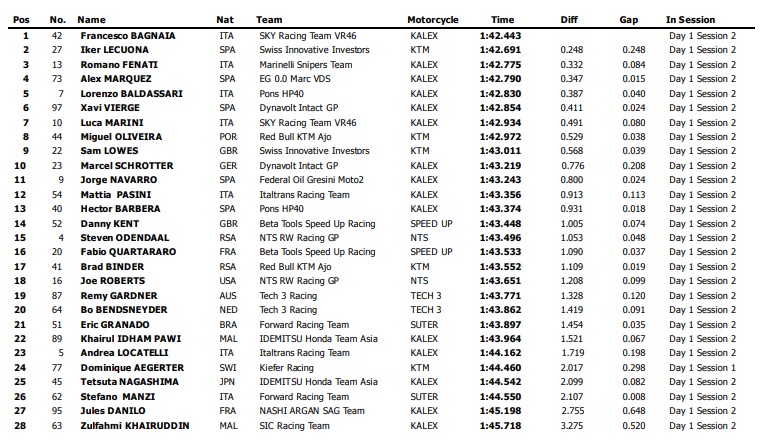
Task: Click Zulfahmi KHAIRUDDIN's time 1:45.718
Action: click(500, 425)
